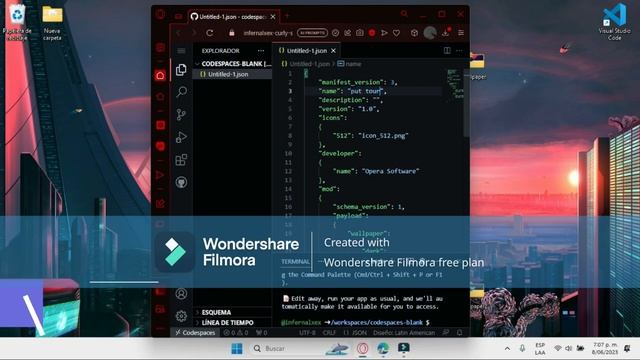The width and height of the screenshot is (640, 360).
Task: Click inside the terminal prompt line
Action: click(355, 322)
